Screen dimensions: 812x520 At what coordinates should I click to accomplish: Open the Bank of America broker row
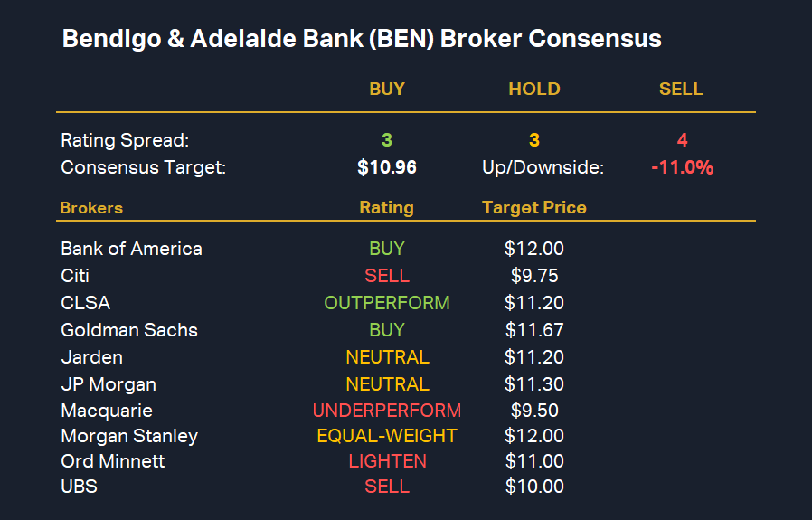(x=131, y=249)
